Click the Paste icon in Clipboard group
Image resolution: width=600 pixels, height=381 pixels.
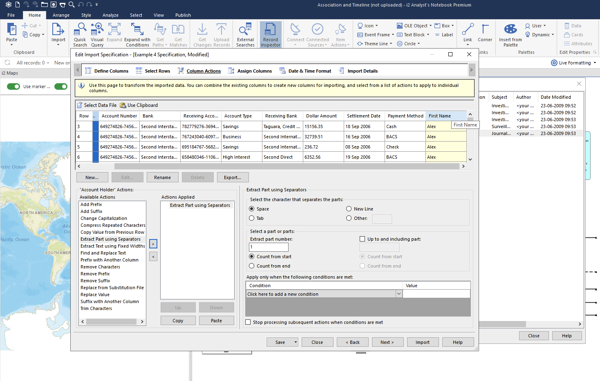point(11,29)
